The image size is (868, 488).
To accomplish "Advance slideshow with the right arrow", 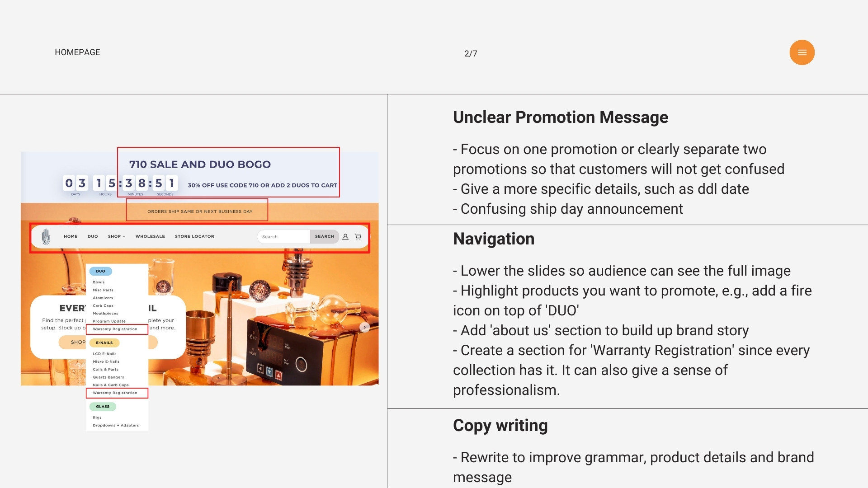I will click(365, 327).
